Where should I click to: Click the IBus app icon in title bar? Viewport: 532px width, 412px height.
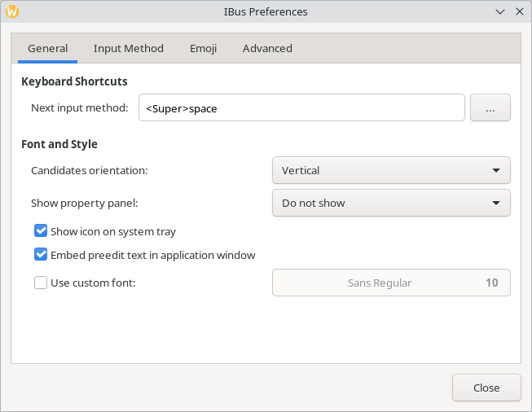pos(12,12)
